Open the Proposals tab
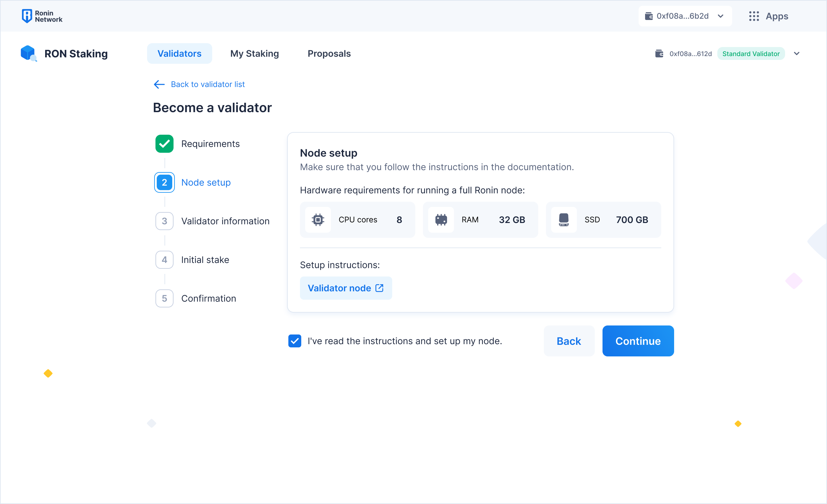Screen dimensions: 827x504 [329, 53]
